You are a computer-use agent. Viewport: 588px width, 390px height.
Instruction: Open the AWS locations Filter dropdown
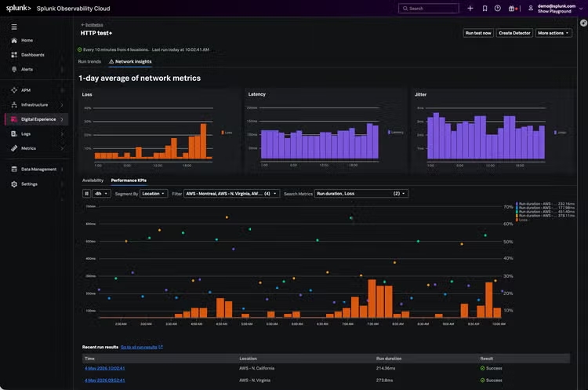click(231, 194)
